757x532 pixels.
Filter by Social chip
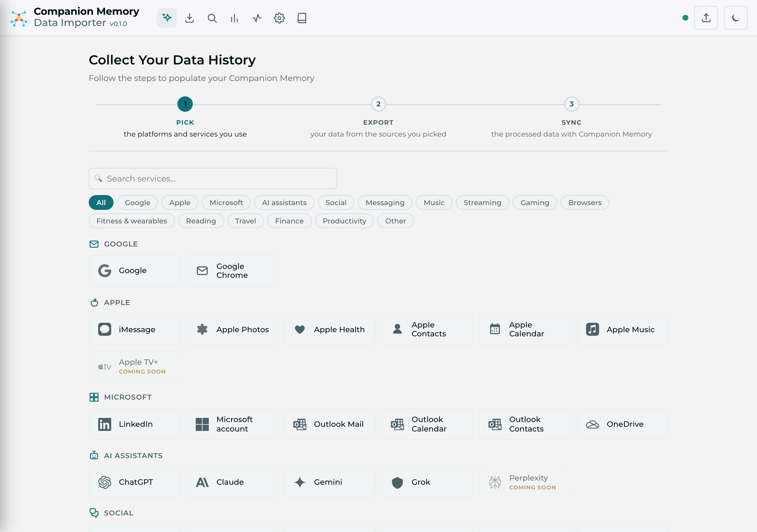click(336, 202)
